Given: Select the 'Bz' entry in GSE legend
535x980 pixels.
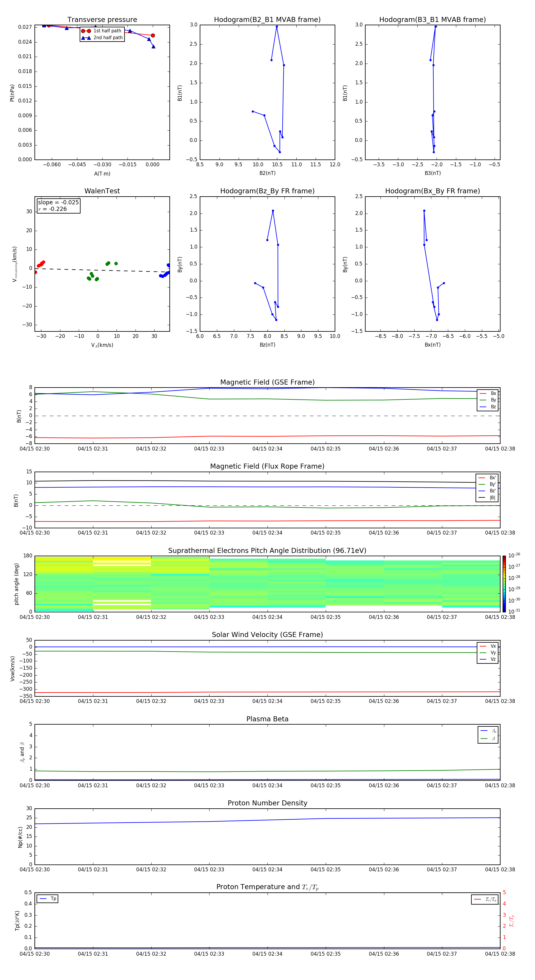Looking at the screenshot, I should click(x=488, y=407).
